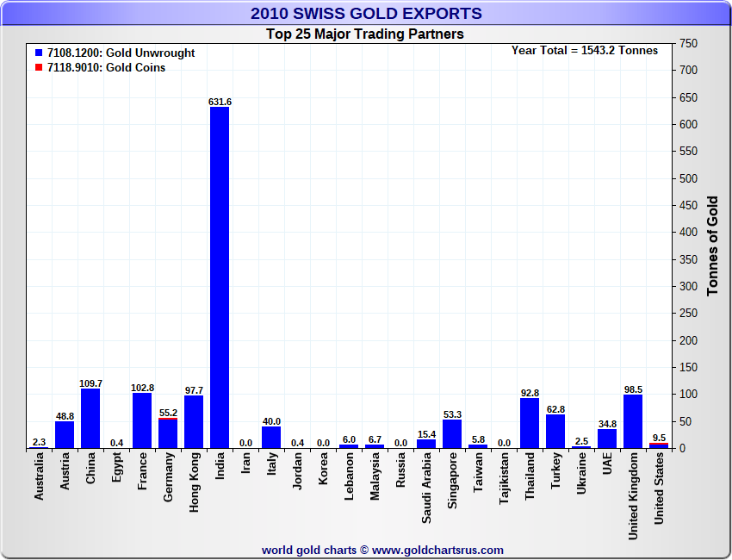The height and width of the screenshot is (560, 732).
Task: Open the www.goldchartsrus.com footer link
Action: [437, 551]
